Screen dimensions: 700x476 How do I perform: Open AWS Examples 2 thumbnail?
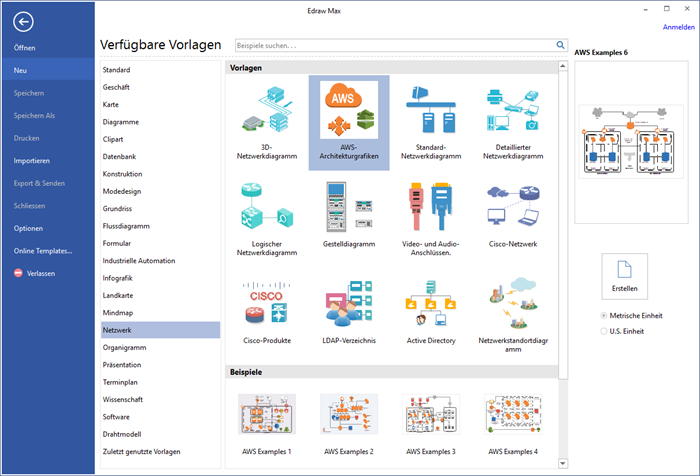(x=349, y=414)
